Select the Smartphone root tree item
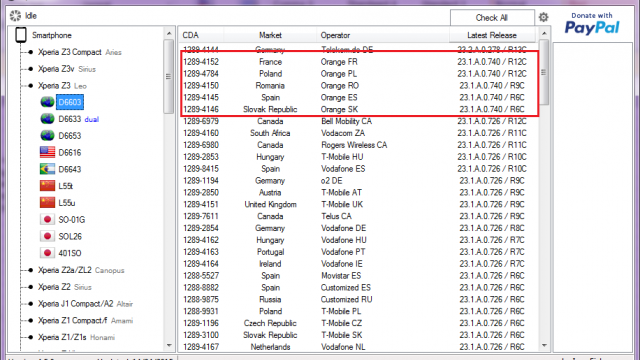 point(51,36)
